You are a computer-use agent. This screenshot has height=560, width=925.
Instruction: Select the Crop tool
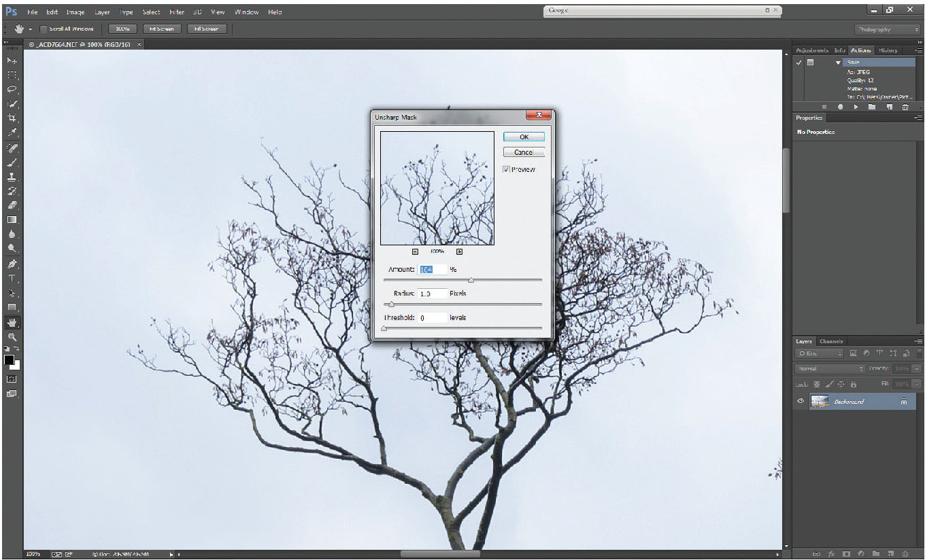[12, 118]
